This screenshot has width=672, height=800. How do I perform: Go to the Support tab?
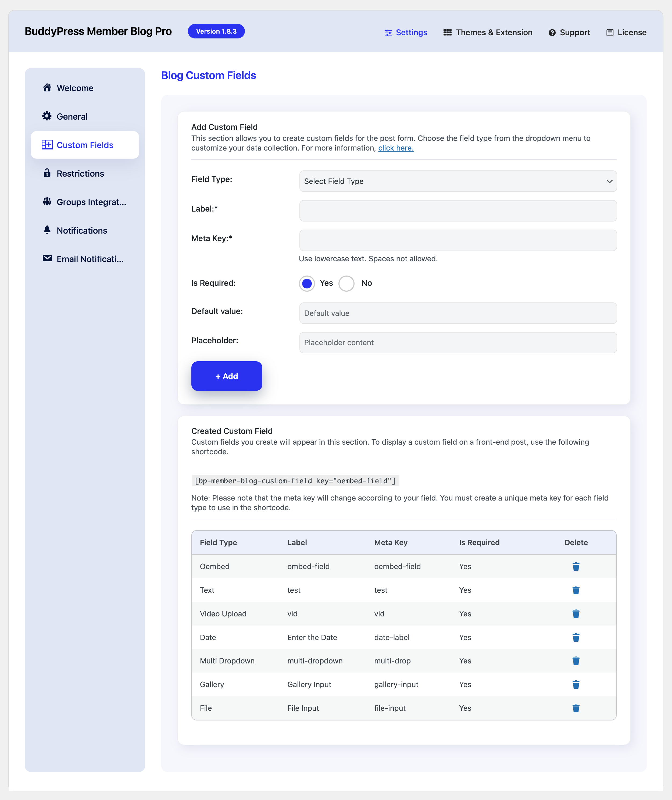[569, 32]
